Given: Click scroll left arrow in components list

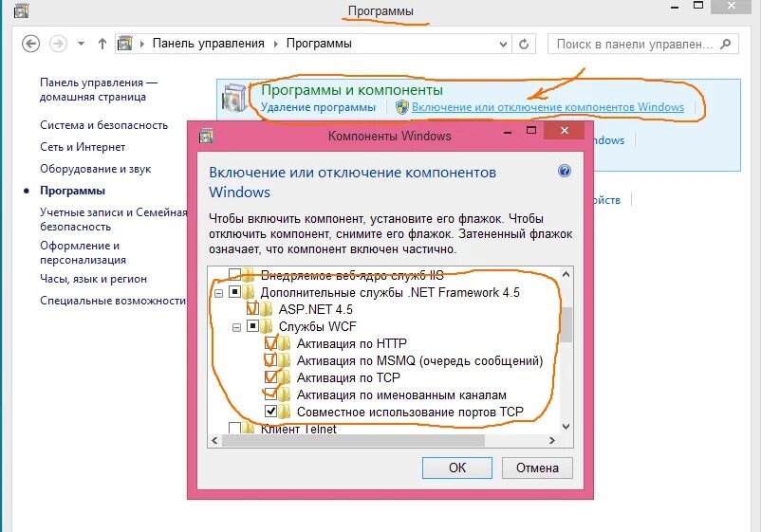Looking at the screenshot, I should (x=215, y=440).
